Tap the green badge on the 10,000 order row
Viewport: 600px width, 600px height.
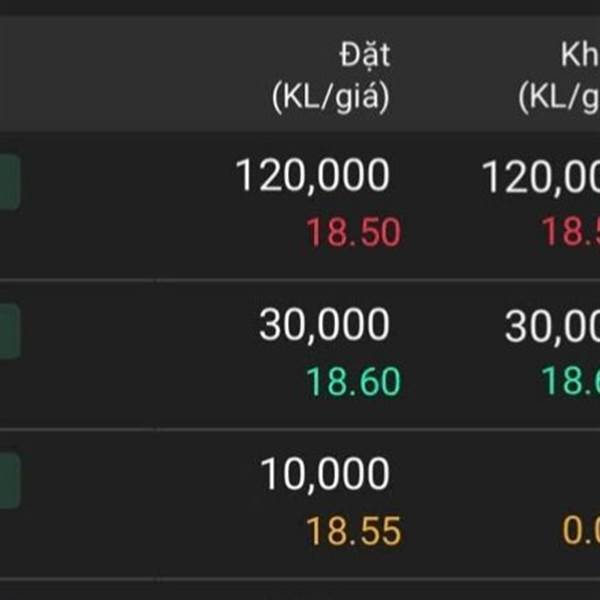(x=10, y=481)
